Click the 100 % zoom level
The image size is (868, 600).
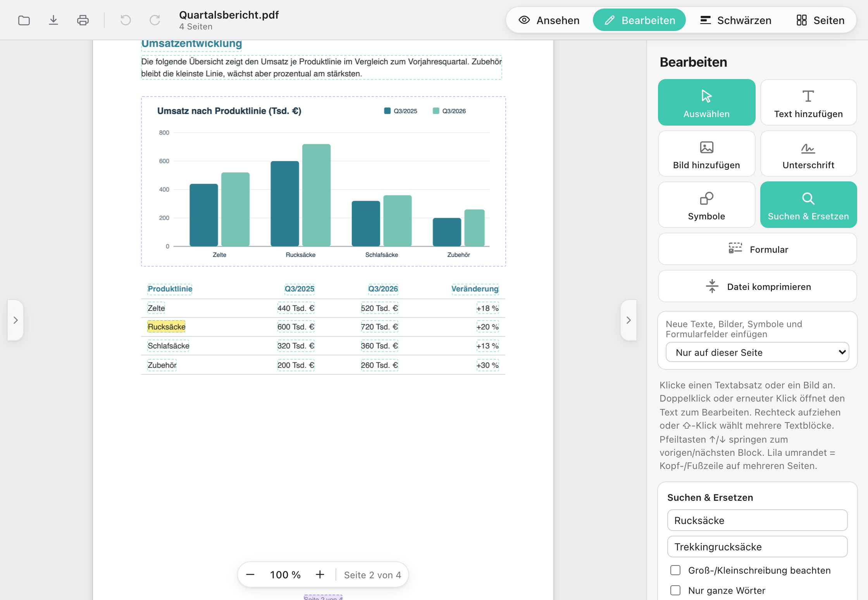point(285,575)
